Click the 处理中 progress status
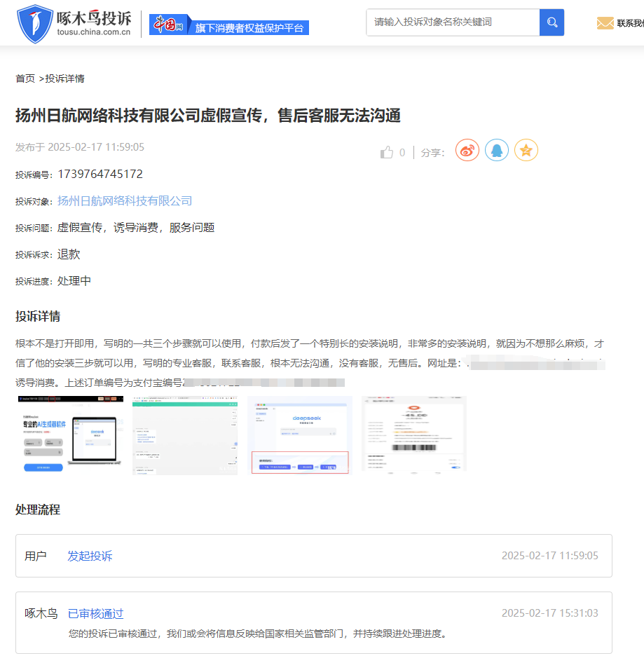The image size is (644, 670). pos(74,281)
